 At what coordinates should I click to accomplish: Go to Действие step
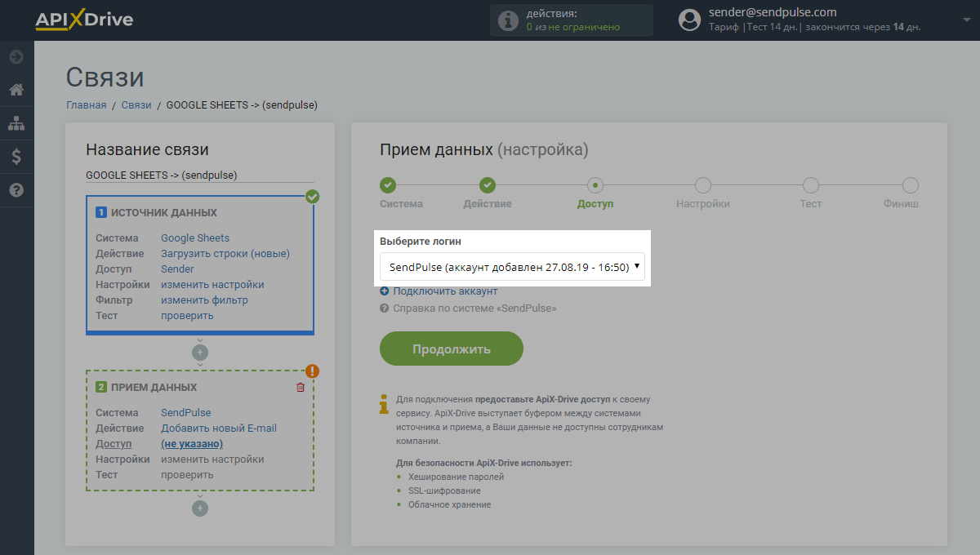coord(488,194)
